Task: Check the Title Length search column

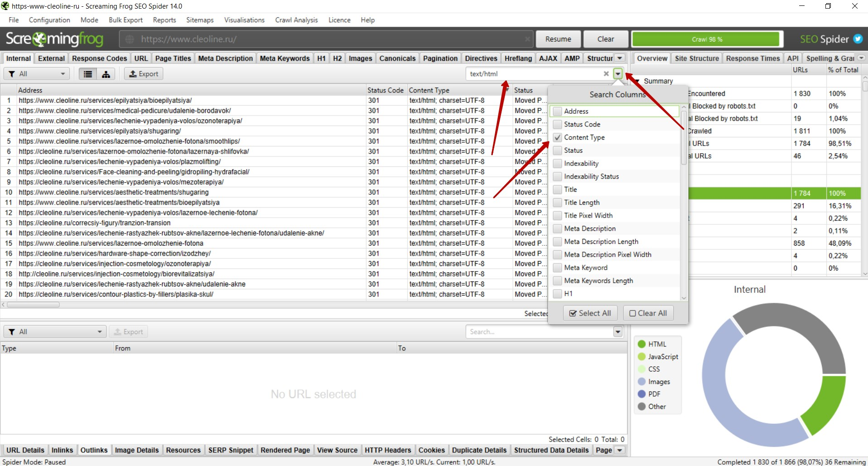Action: [557, 203]
